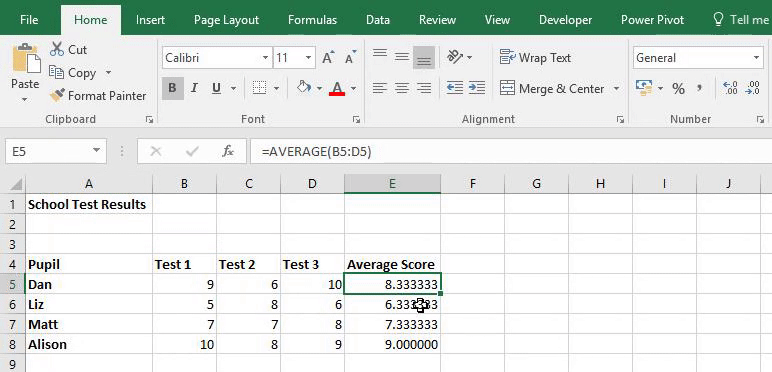Activate the Format Painter brush
Viewport: 772px width, 372px height.
(x=57, y=95)
